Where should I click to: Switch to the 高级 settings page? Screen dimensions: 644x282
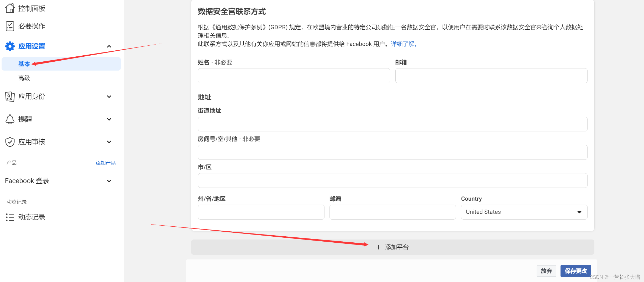click(x=24, y=78)
